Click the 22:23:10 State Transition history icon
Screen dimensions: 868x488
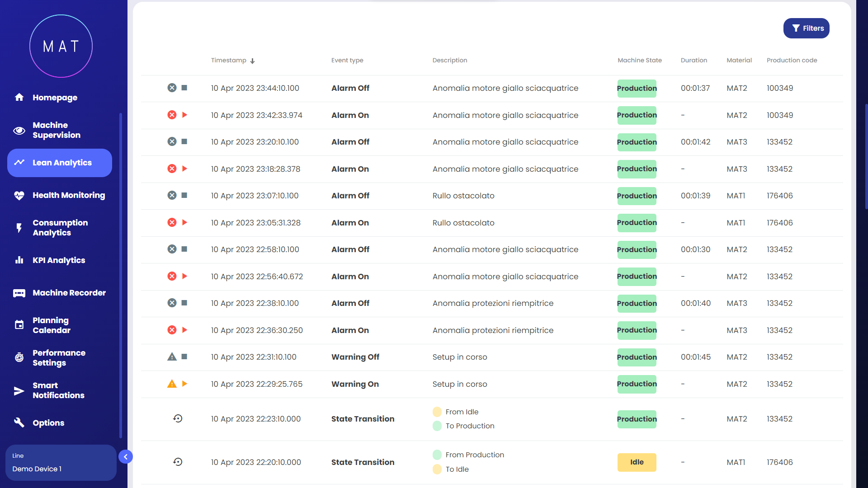(x=178, y=419)
